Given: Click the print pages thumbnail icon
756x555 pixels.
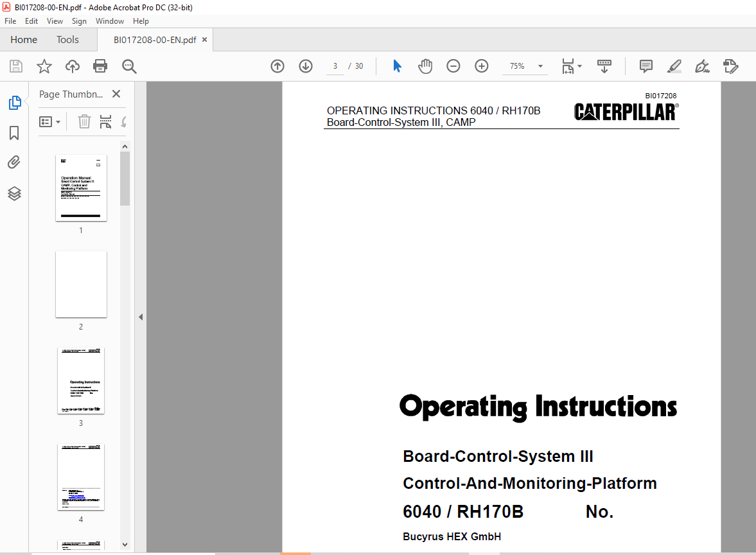Looking at the screenshot, I should click(x=105, y=121).
